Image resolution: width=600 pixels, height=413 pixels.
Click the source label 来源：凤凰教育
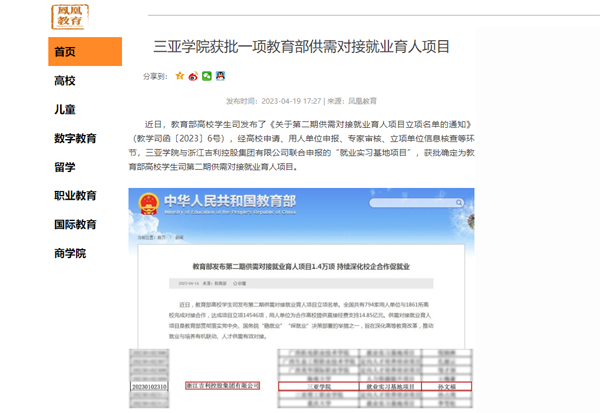click(x=352, y=101)
